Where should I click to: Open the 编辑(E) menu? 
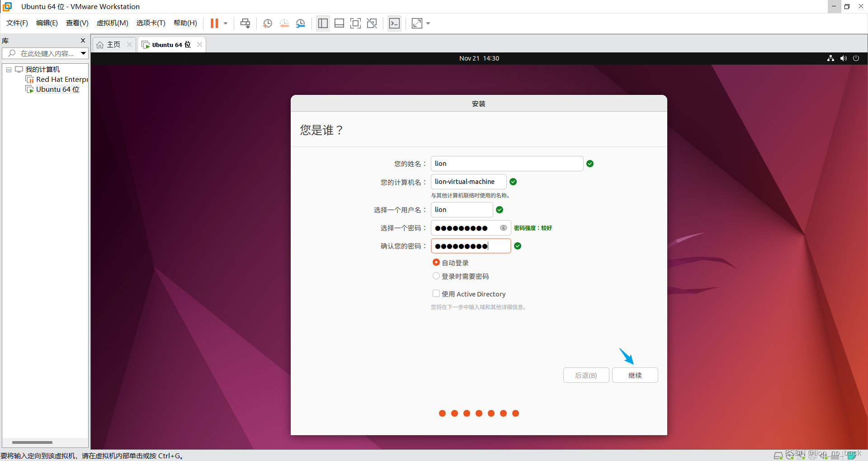pyautogui.click(x=47, y=23)
